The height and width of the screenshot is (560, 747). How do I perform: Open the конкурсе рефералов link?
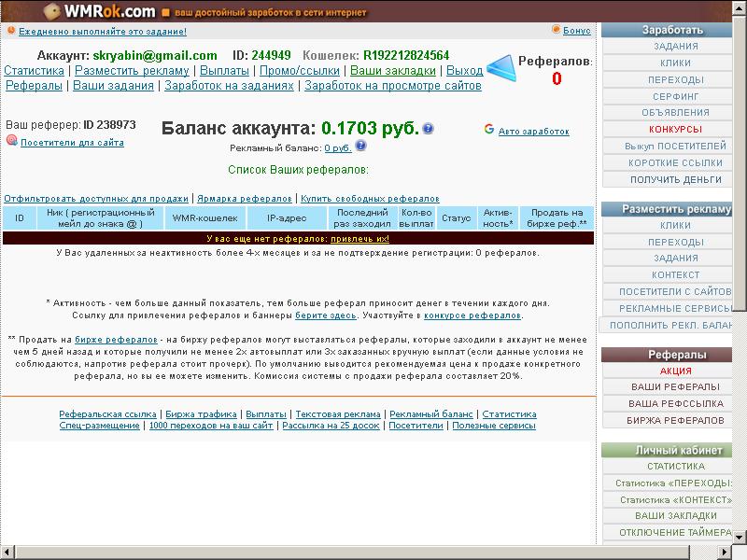coord(472,315)
